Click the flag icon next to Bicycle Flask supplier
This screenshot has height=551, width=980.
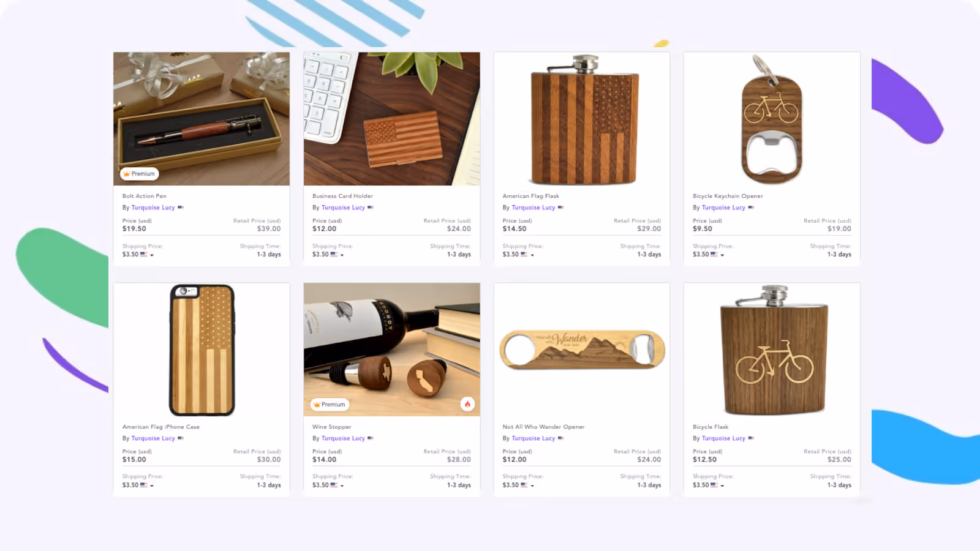pos(751,438)
